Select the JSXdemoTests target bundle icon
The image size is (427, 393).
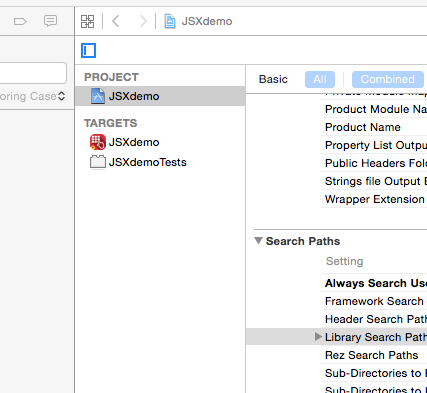click(98, 162)
